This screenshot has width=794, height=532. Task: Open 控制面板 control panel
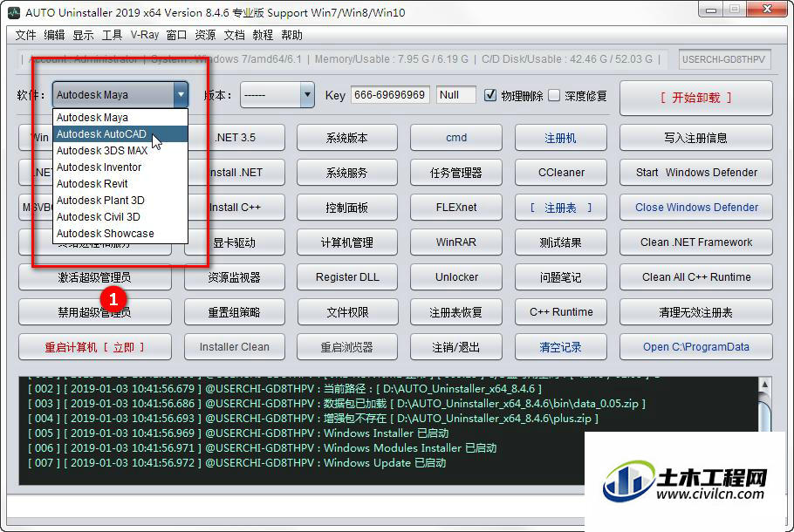347,208
